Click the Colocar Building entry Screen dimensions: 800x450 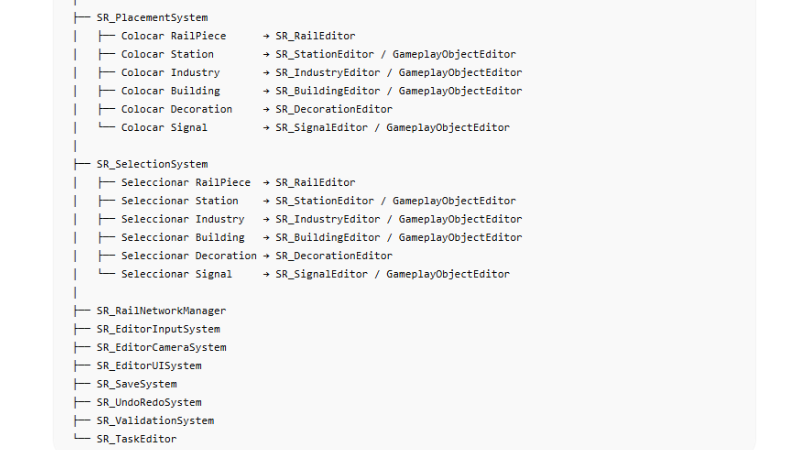170,91
